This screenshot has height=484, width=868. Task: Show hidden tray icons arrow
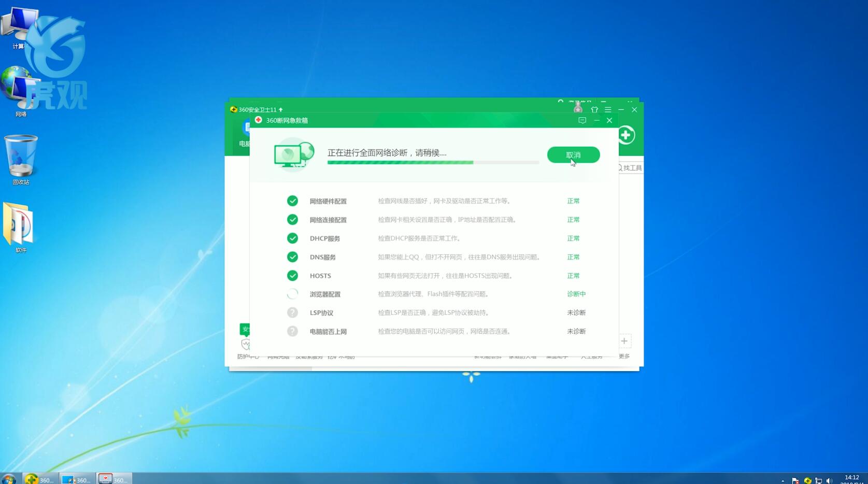(783, 481)
